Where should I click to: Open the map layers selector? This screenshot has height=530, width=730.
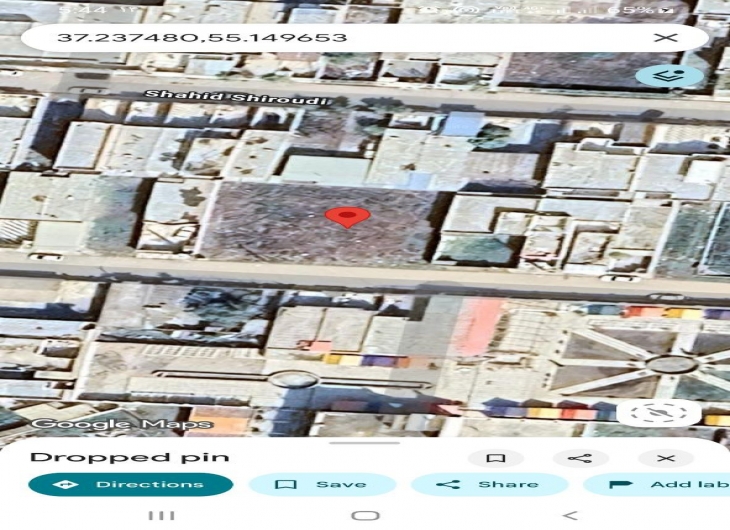coord(669,76)
